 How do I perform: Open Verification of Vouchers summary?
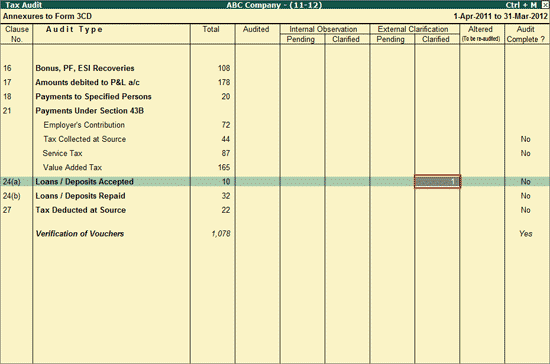[x=80, y=234]
